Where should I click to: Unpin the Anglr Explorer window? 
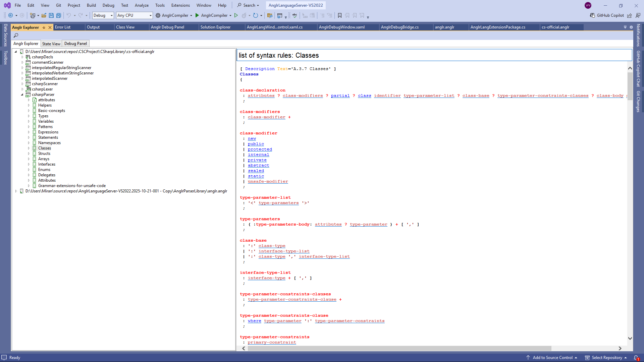click(x=44, y=27)
